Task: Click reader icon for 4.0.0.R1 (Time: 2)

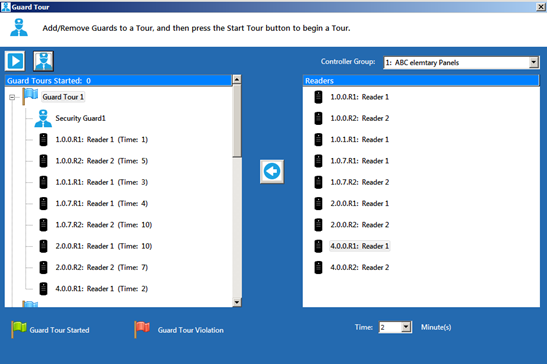Action: coord(43,289)
